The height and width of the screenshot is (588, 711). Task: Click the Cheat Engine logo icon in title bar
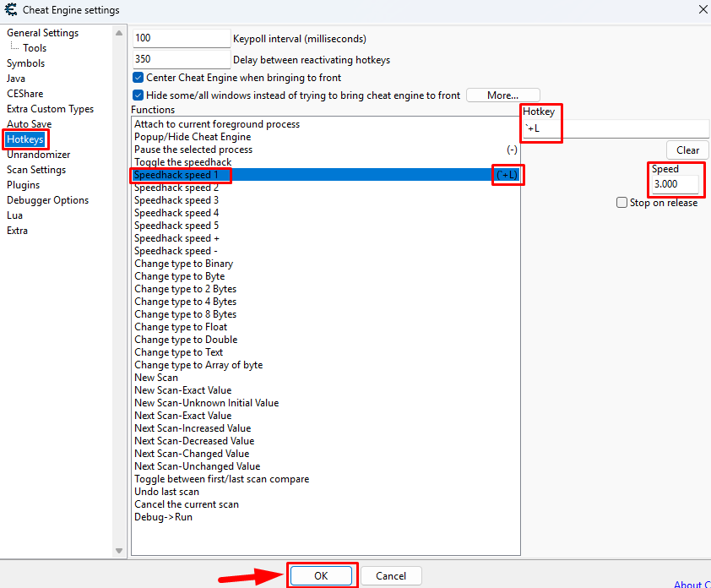click(10, 9)
